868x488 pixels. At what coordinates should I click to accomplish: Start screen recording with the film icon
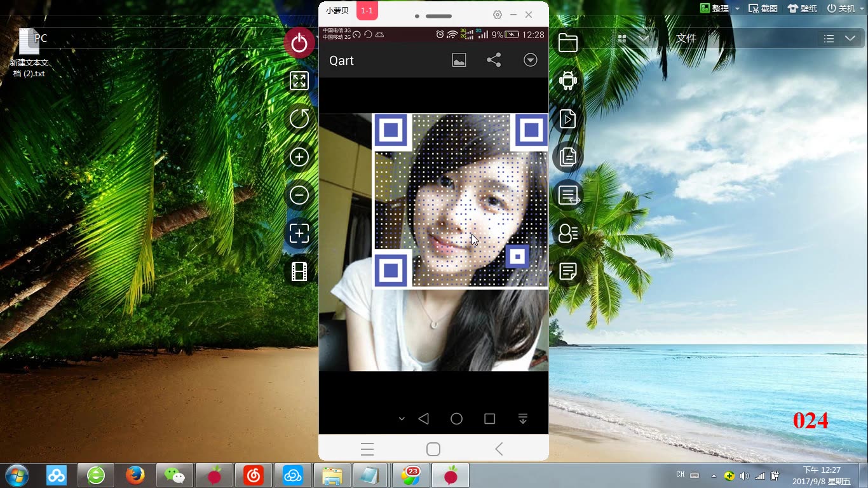pyautogui.click(x=299, y=271)
